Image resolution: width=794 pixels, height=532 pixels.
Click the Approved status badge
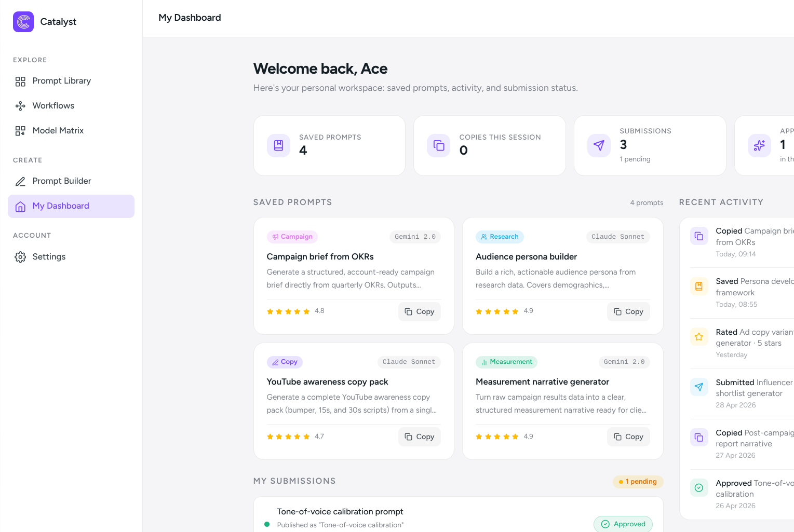(623, 524)
